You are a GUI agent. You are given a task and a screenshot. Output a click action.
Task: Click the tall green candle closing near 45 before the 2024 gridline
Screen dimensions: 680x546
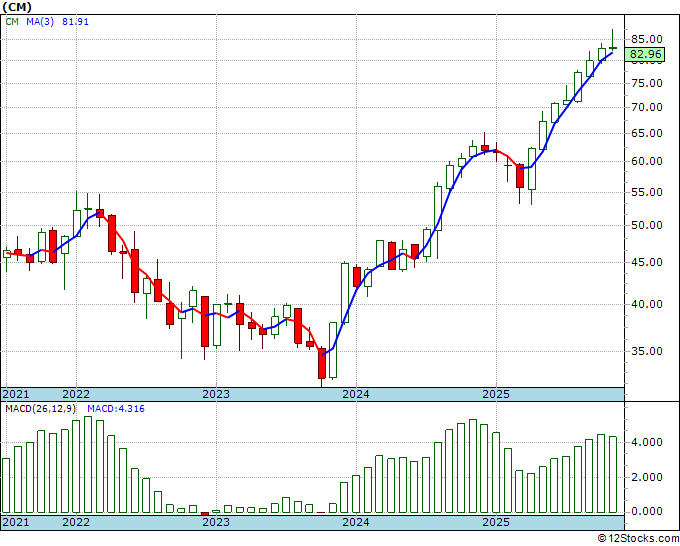tap(345, 293)
